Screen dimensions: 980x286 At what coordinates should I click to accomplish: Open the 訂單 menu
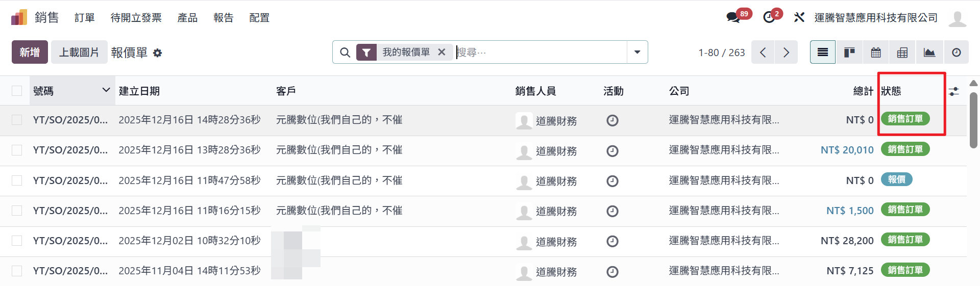click(85, 18)
